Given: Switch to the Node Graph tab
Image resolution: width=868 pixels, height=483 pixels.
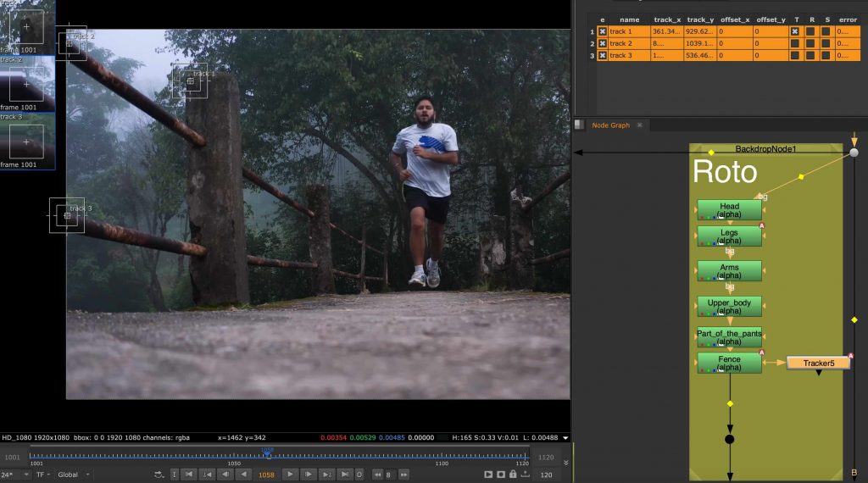Looking at the screenshot, I should coord(610,125).
